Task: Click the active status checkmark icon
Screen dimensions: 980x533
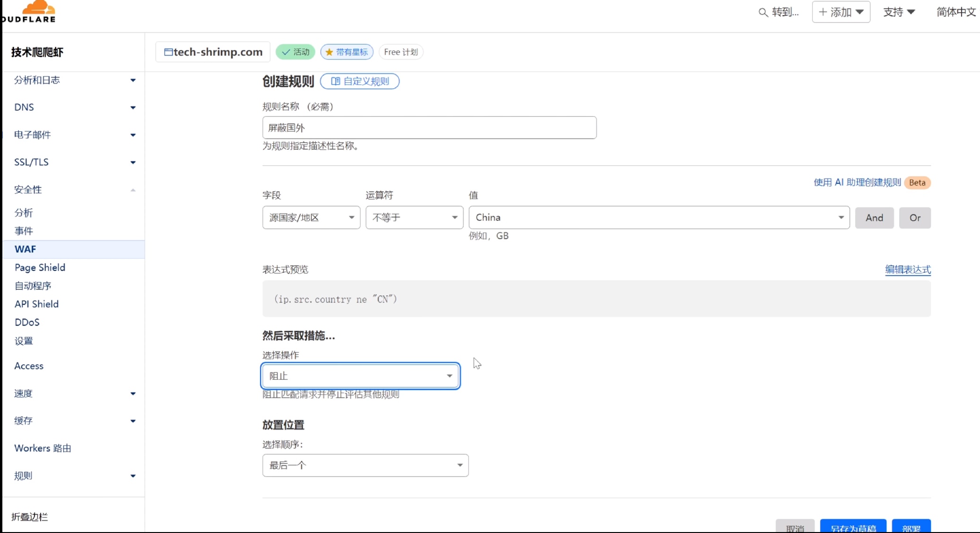Action: (x=286, y=52)
